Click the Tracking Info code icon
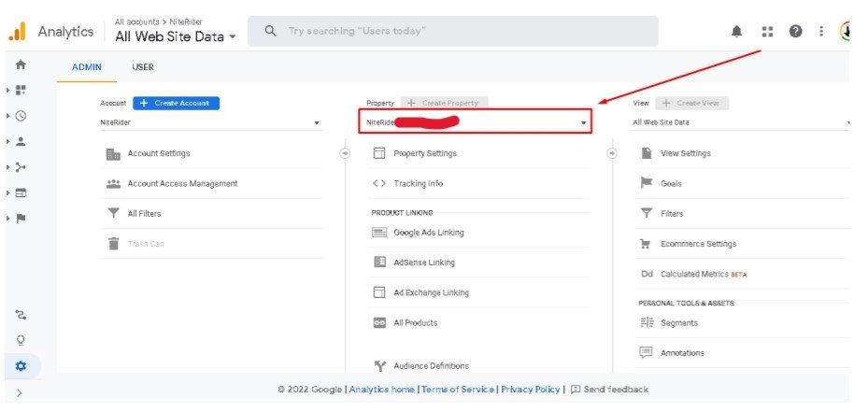Viewport: 868px width, 412px height. click(x=379, y=183)
